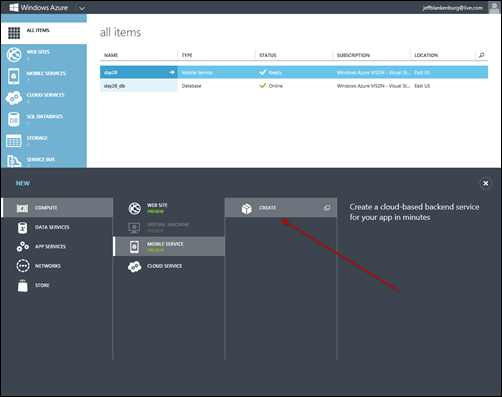The width and height of the screenshot is (502, 397).
Task: Select the COMPUTE category
Action: 57,208
